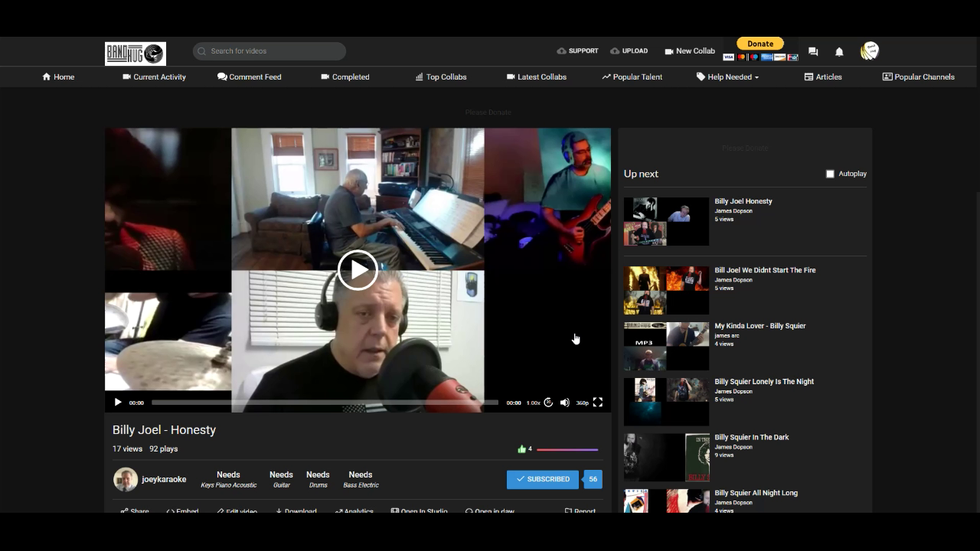Open the Lonely Is The Night thumbnail
This screenshot has width=980, height=551.
click(x=666, y=402)
